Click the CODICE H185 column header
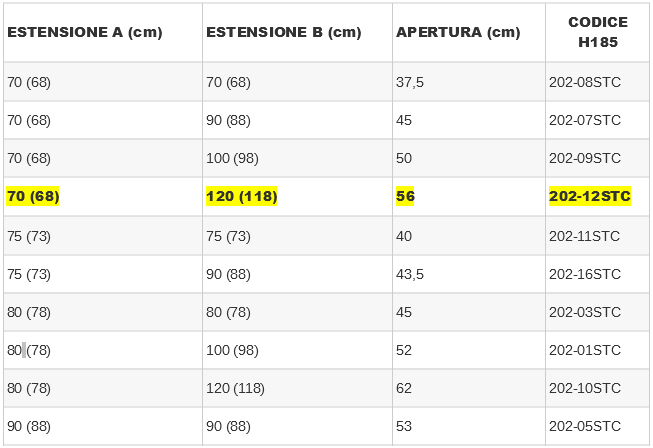The height and width of the screenshot is (448, 653). coord(597,32)
